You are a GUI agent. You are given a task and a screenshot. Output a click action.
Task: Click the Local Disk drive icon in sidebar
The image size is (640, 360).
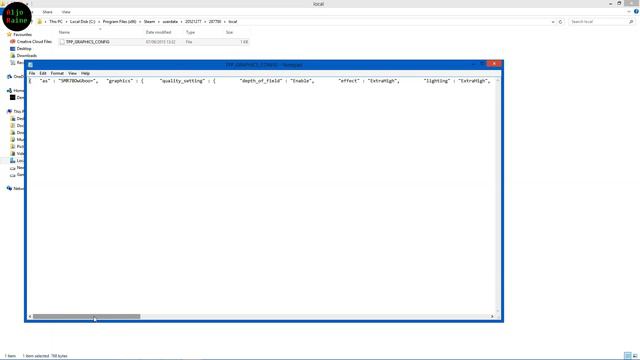click(13, 160)
